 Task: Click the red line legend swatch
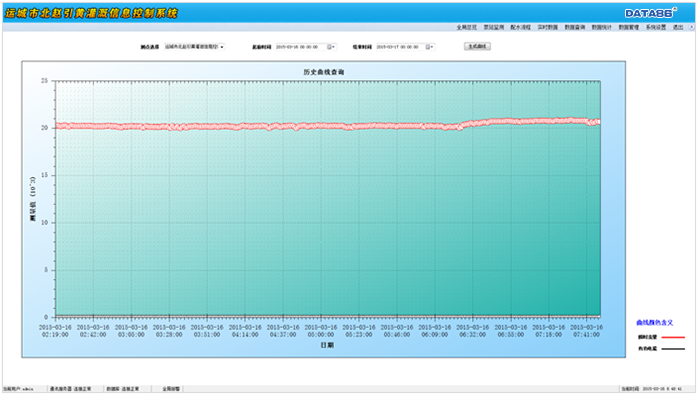coord(673,338)
